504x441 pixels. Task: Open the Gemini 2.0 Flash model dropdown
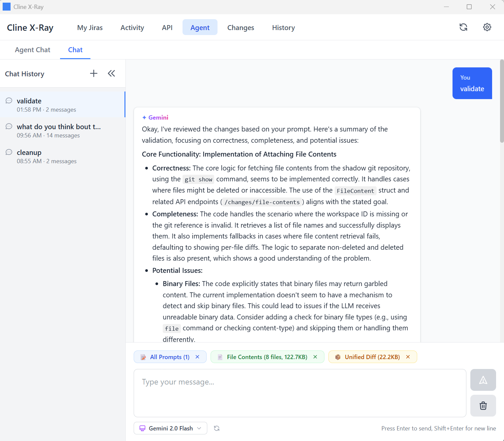170,428
